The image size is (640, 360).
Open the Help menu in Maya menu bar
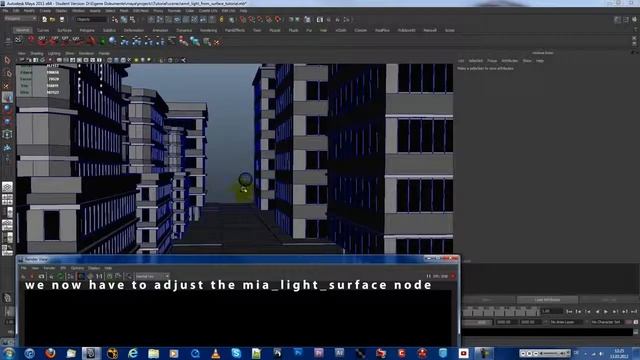tap(243, 11)
